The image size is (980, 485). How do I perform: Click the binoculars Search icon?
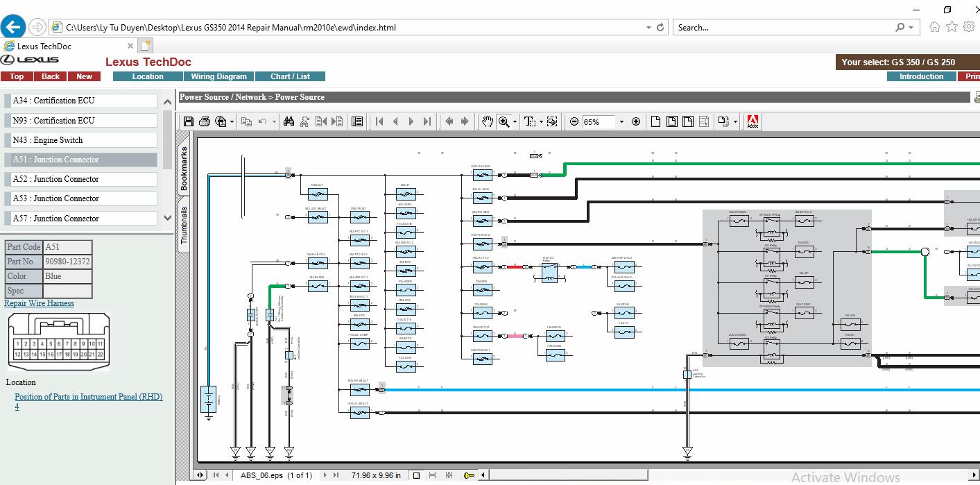(289, 121)
